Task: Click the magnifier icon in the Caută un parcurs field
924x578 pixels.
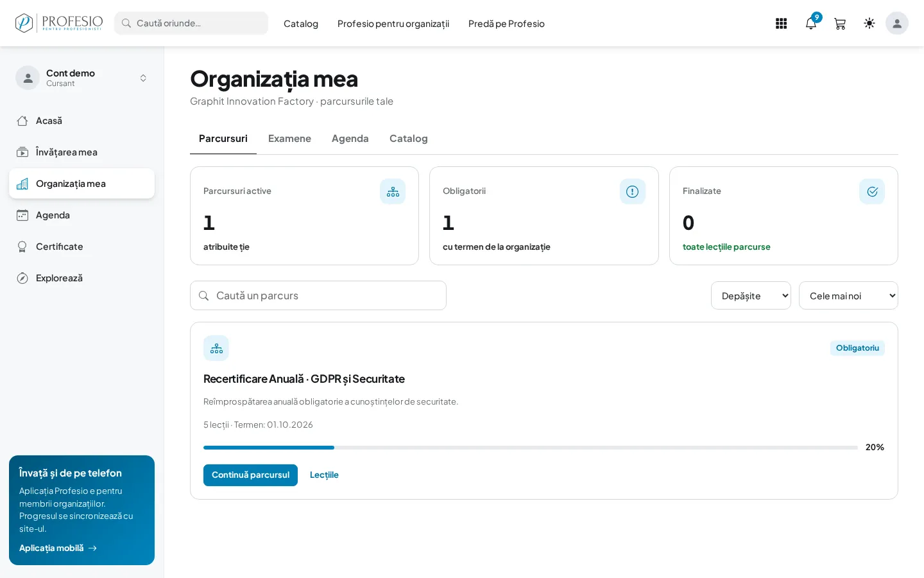Action: coord(204,295)
